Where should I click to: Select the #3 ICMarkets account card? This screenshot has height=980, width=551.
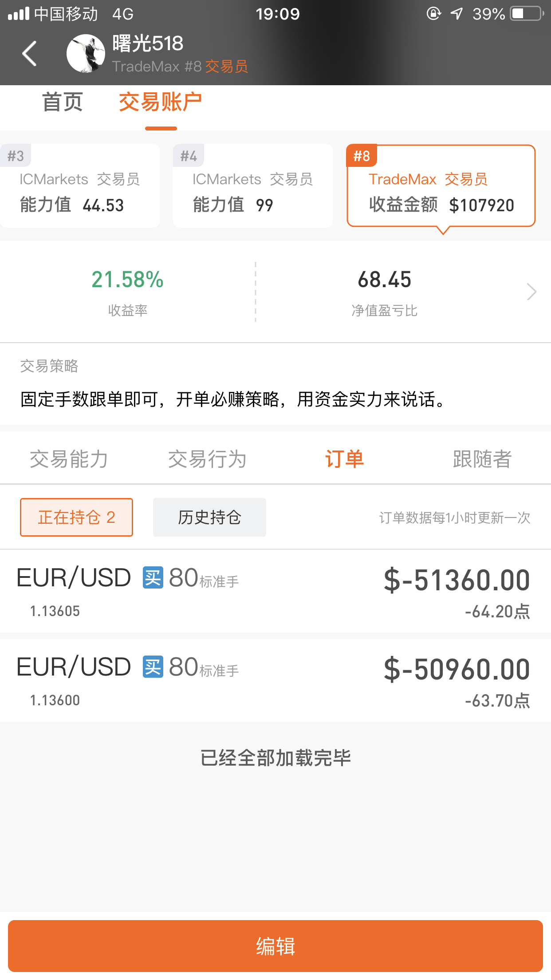[x=79, y=186]
